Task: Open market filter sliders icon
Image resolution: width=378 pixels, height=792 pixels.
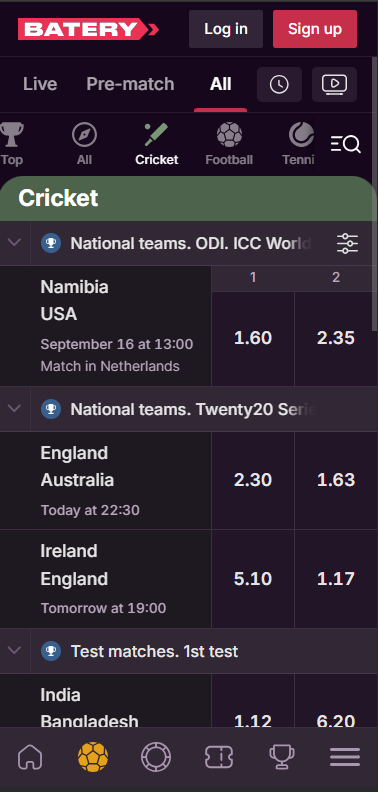Action: 347,243
